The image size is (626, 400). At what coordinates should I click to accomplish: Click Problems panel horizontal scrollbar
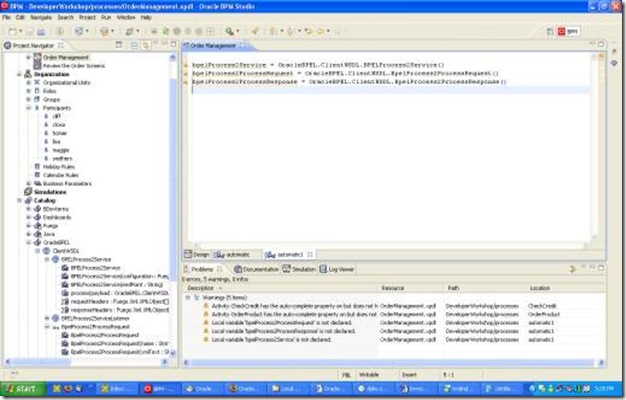point(393,362)
